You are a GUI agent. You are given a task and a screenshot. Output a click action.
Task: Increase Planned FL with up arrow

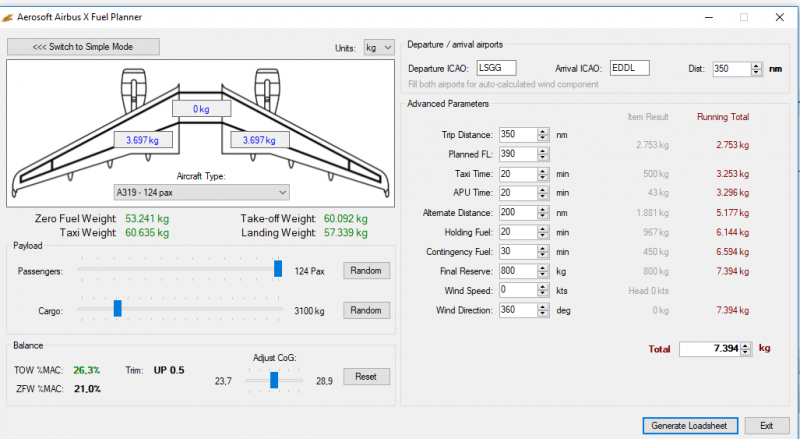click(x=543, y=151)
